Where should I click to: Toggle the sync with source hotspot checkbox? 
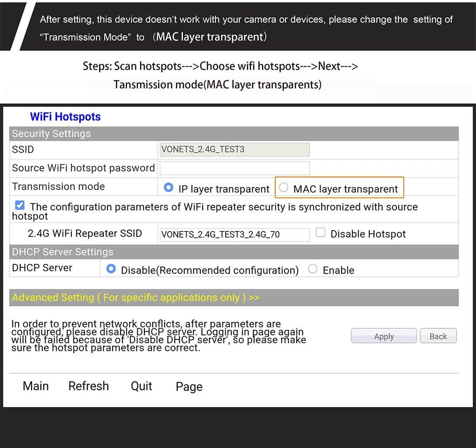pyautogui.click(x=20, y=205)
